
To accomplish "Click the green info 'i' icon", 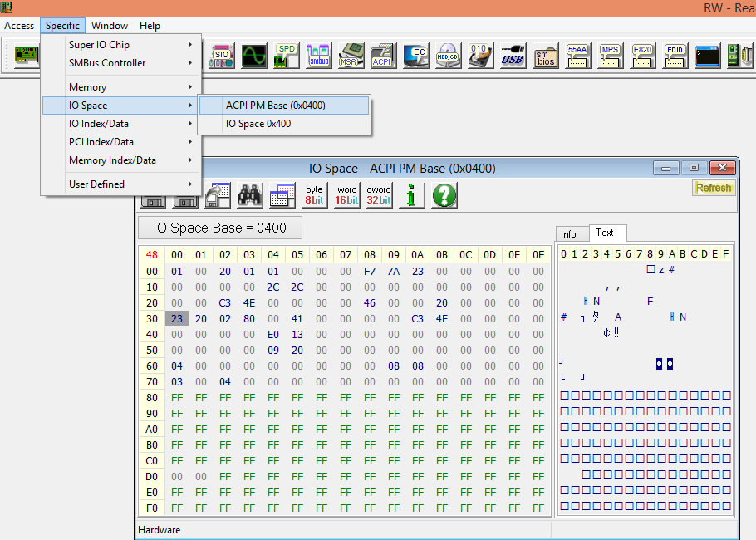I will [411, 195].
